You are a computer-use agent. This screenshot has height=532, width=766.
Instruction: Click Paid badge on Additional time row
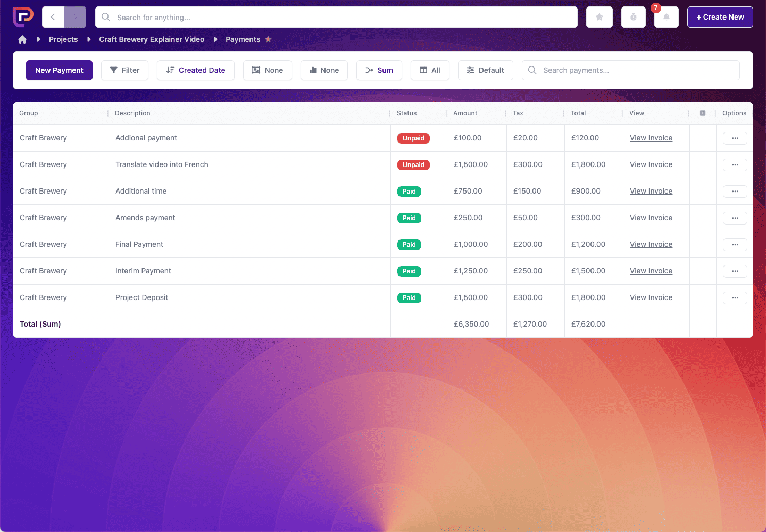409,192
